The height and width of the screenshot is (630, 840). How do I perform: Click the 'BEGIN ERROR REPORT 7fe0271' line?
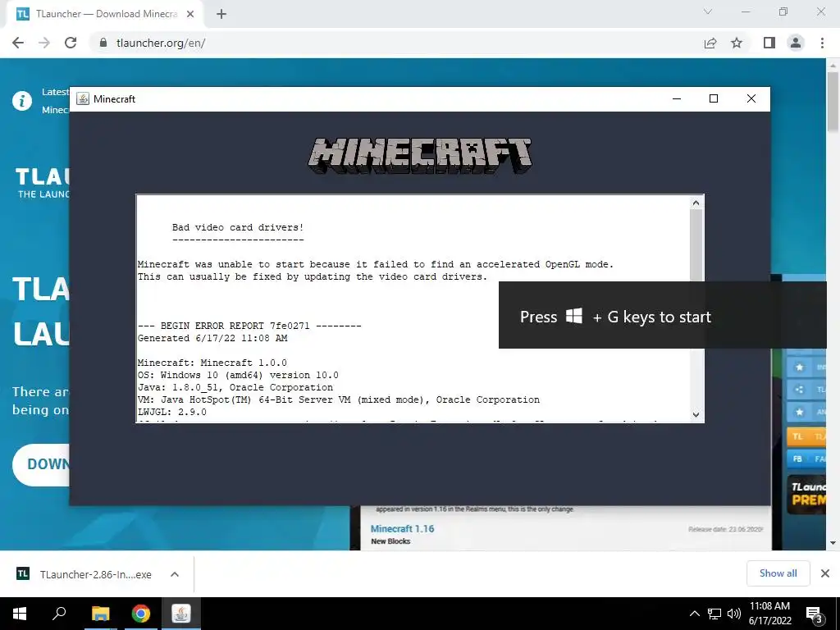pos(249,326)
